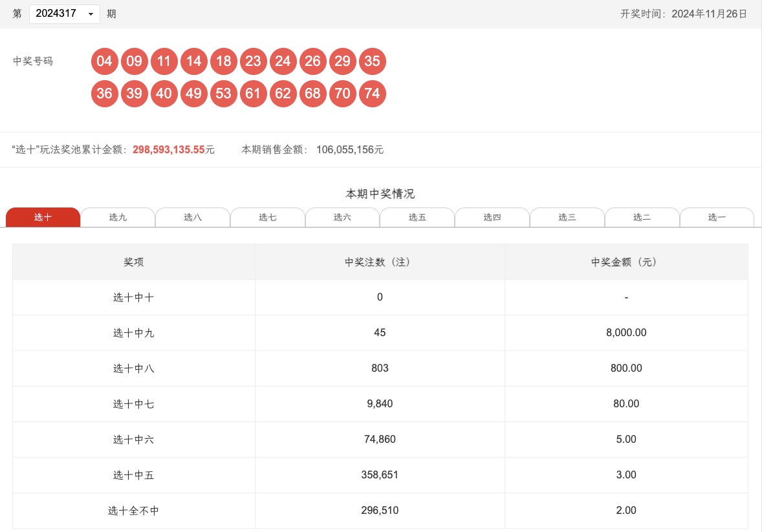The height and width of the screenshot is (532, 762).
Task: Open the 2024317 issue number dropdown
Action: click(x=65, y=14)
